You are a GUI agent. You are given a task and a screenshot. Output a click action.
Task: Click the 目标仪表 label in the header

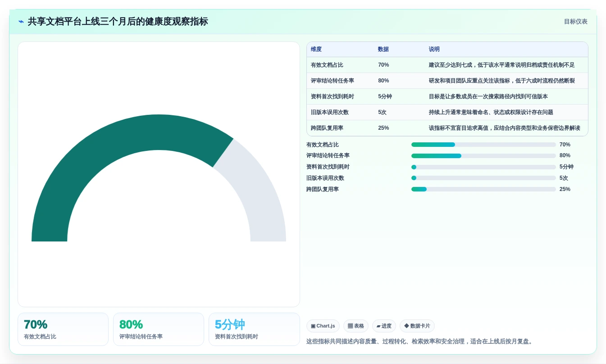[575, 22]
